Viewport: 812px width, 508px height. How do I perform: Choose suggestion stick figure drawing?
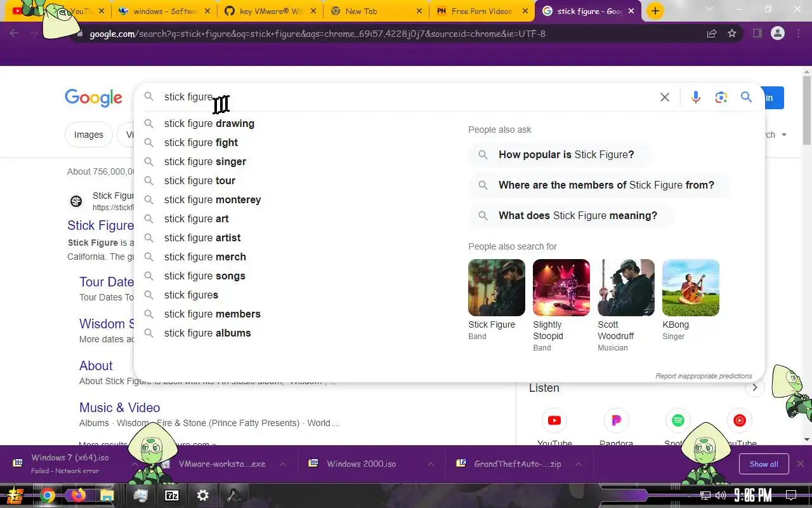pos(209,123)
